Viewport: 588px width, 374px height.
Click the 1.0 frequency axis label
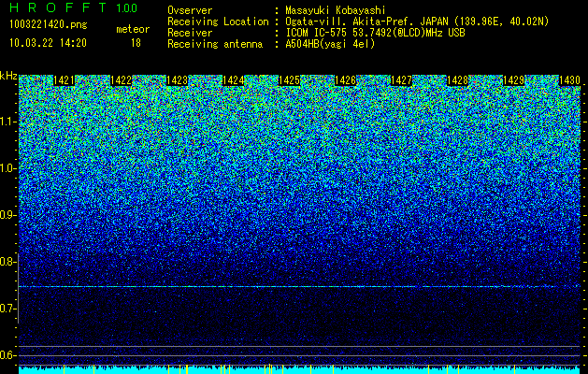pos(8,168)
